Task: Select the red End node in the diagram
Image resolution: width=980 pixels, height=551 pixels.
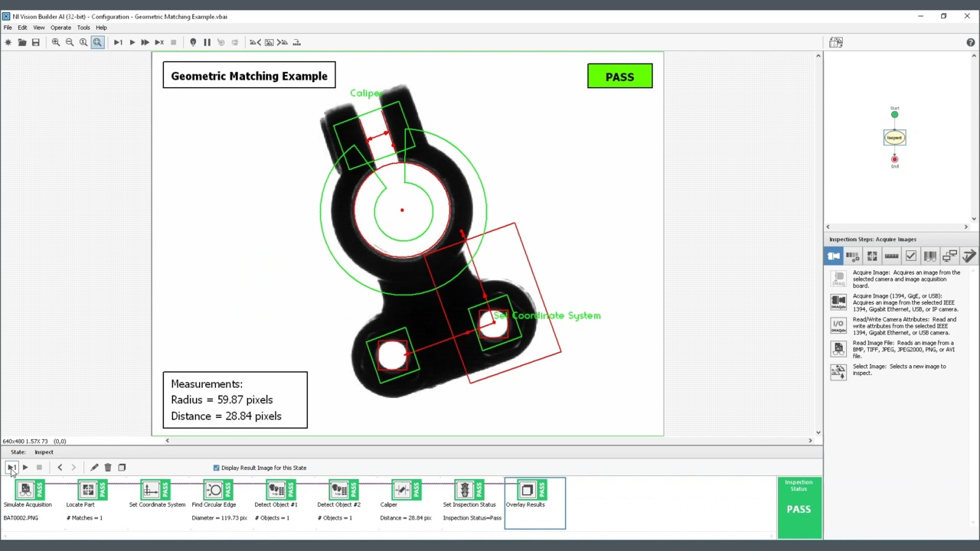Action: coord(894,159)
